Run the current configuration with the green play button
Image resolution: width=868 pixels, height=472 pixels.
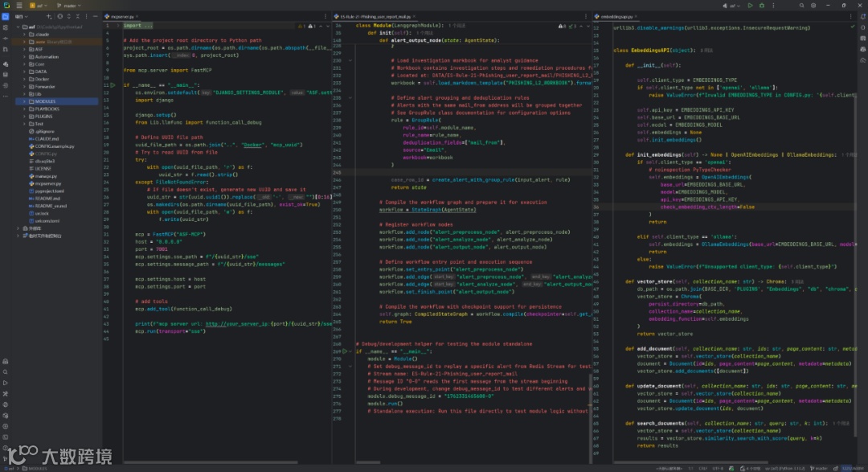tap(750, 6)
